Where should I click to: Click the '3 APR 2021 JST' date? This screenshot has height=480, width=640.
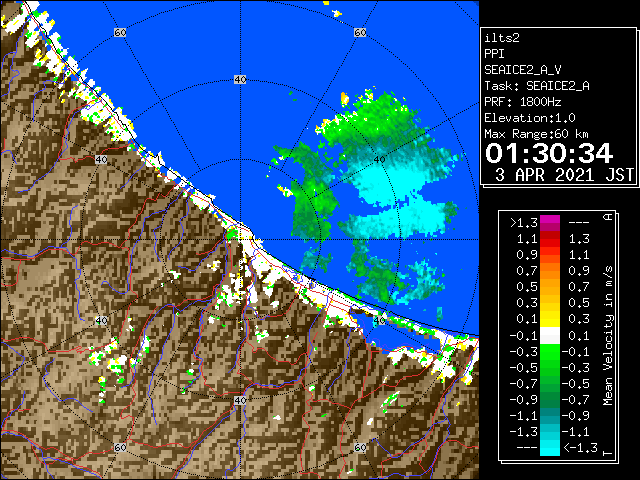[x=564, y=175]
